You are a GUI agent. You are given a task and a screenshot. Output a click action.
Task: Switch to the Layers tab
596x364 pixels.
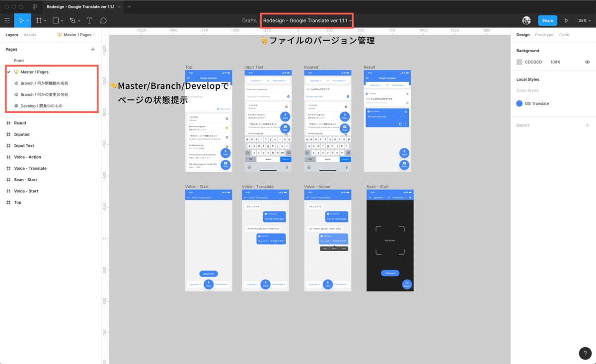tap(12, 35)
